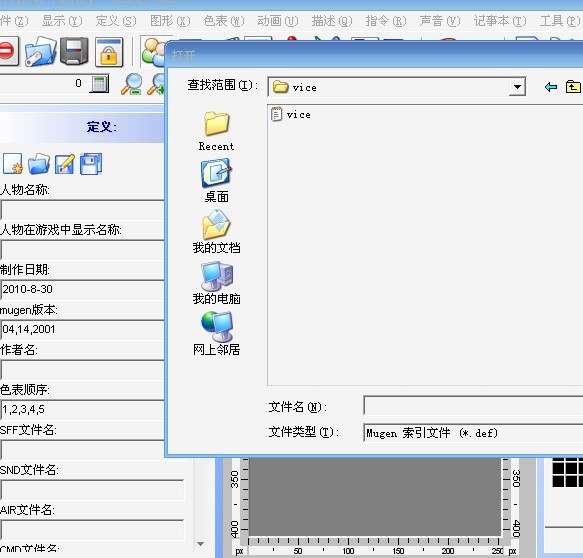Click the 制作日期 field showing 2010-8-30
The image size is (583, 558).
82,289
